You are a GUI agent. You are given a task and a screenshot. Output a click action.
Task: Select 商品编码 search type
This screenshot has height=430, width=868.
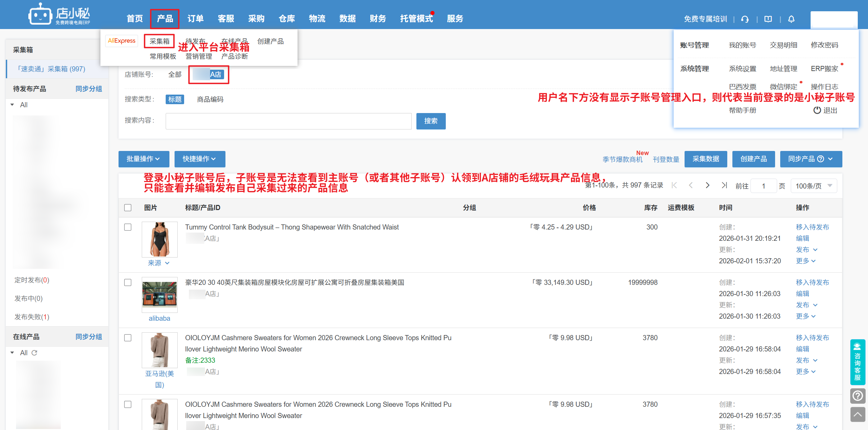210,99
